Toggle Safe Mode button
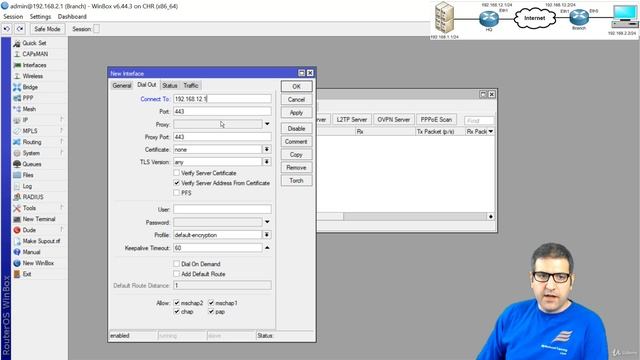This screenshot has width=640, height=360. [47, 29]
